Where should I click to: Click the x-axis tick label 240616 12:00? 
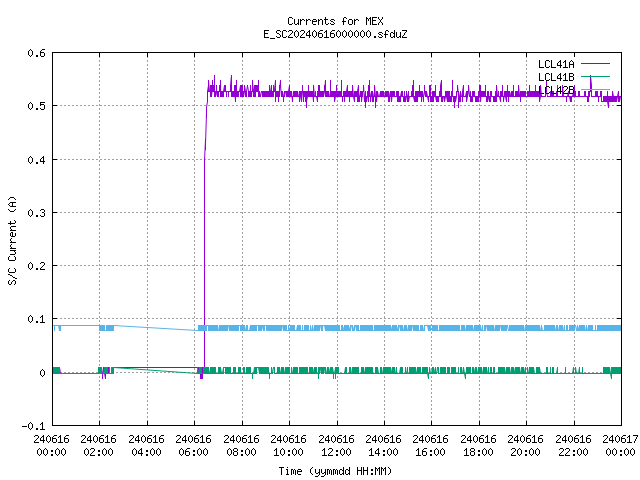(x=336, y=446)
